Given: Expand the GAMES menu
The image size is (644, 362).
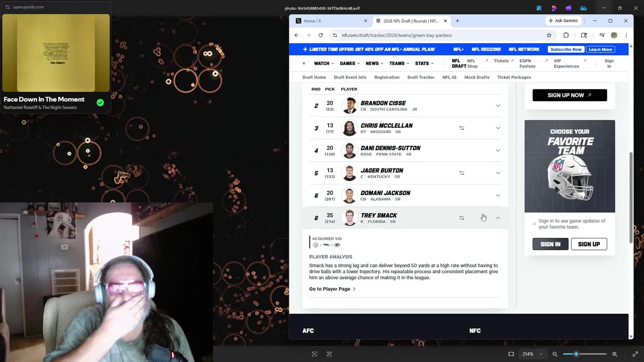Looking at the screenshot, I should [350, 63].
